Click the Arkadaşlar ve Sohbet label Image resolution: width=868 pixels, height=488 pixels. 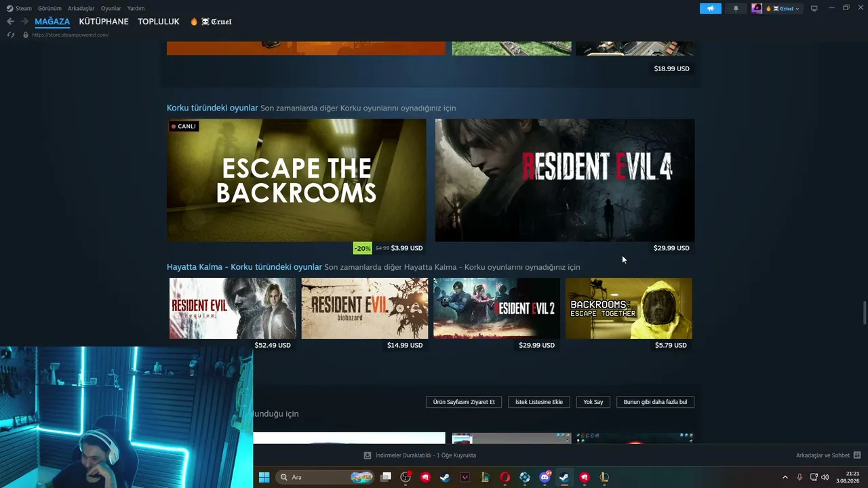pyautogui.click(x=823, y=455)
